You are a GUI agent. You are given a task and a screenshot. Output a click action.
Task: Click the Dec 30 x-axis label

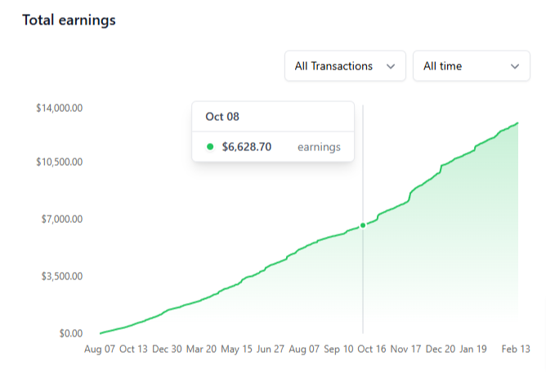167,349
